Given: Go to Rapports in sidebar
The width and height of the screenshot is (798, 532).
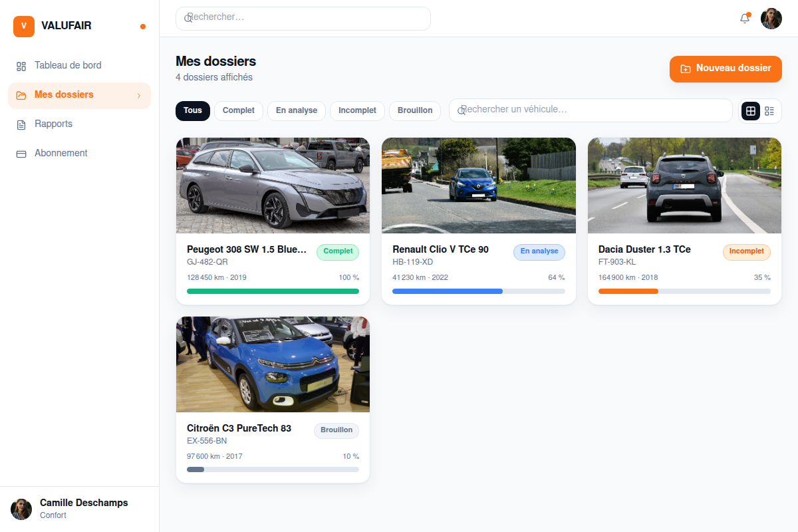Looking at the screenshot, I should (80, 124).
